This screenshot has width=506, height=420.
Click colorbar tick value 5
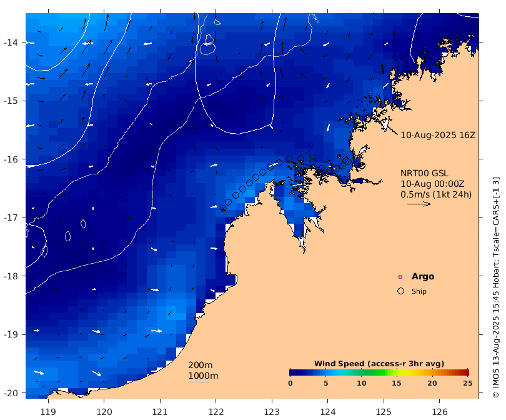[x=325, y=383]
